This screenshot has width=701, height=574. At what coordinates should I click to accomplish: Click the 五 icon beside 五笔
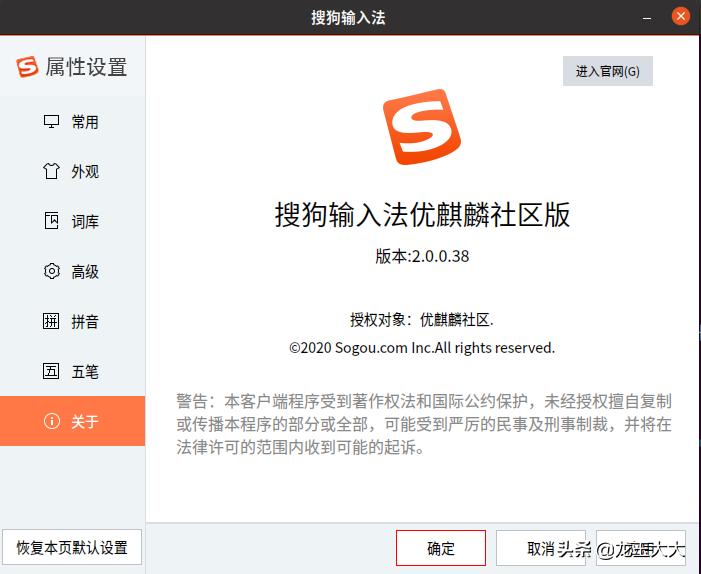click(51, 371)
